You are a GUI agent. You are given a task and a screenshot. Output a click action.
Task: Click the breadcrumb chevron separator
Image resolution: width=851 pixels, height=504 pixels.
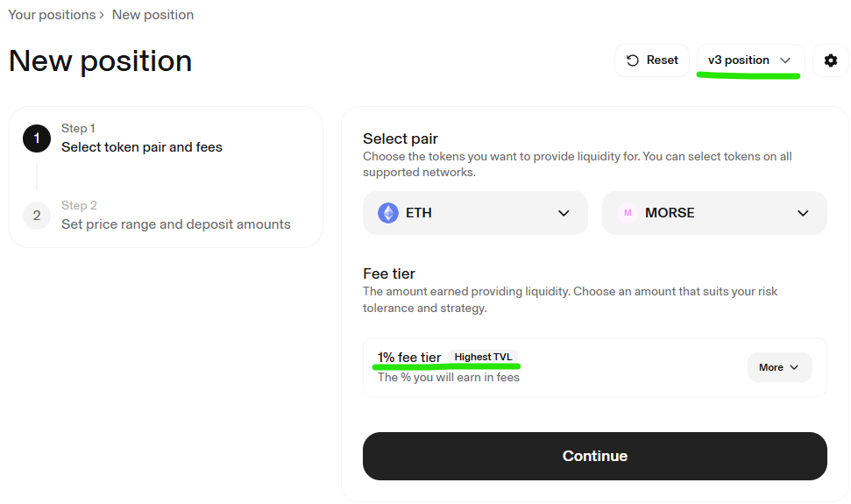tap(102, 15)
